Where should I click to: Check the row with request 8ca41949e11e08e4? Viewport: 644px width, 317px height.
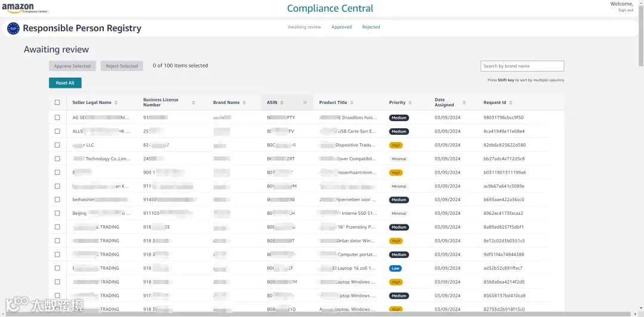tap(57, 131)
